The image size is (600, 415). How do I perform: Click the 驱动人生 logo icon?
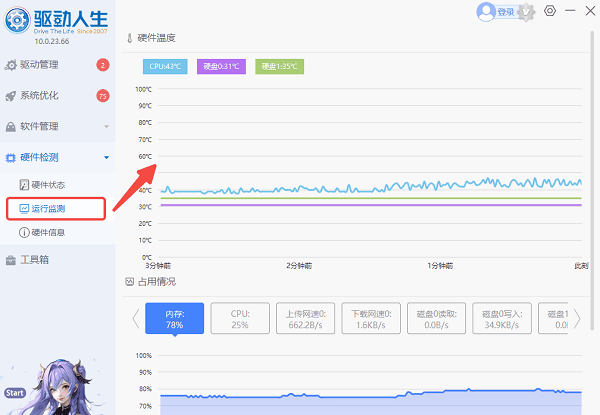(x=17, y=18)
